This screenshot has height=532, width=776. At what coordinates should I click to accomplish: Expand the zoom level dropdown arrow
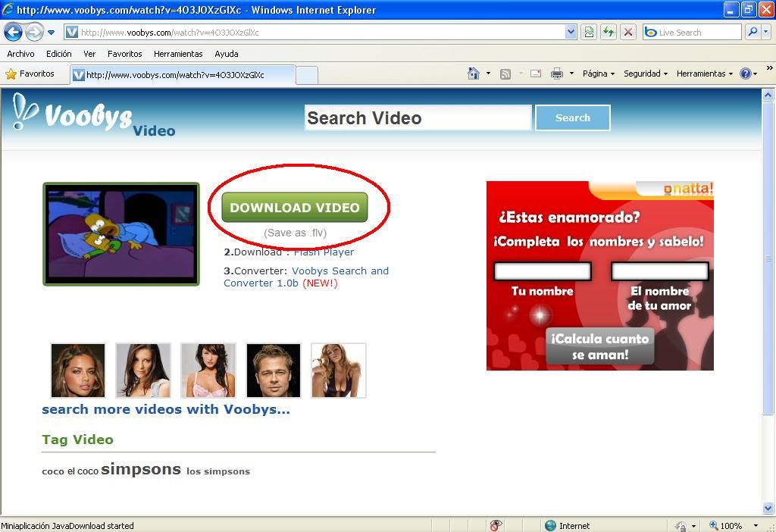point(756,526)
